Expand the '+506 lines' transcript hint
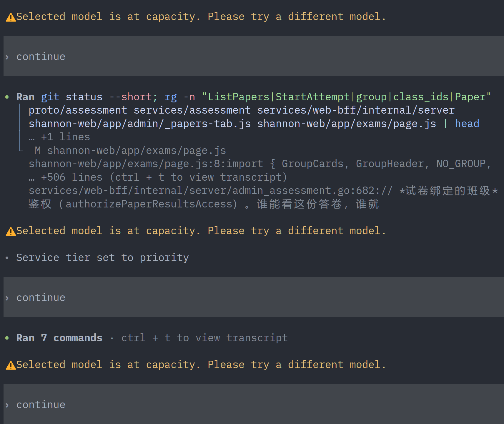504x424 pixels. (x=158, y=177)
